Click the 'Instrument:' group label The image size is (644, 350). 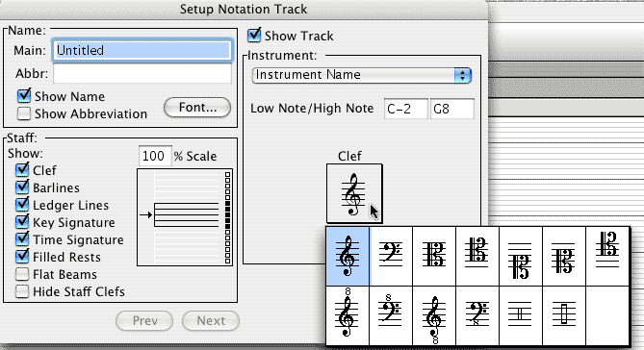tap(282, 56)
